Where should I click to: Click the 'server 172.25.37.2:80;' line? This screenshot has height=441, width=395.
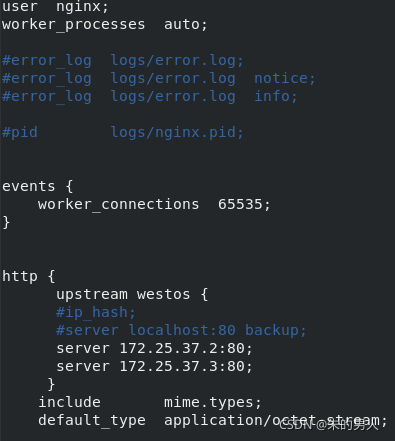154,348
